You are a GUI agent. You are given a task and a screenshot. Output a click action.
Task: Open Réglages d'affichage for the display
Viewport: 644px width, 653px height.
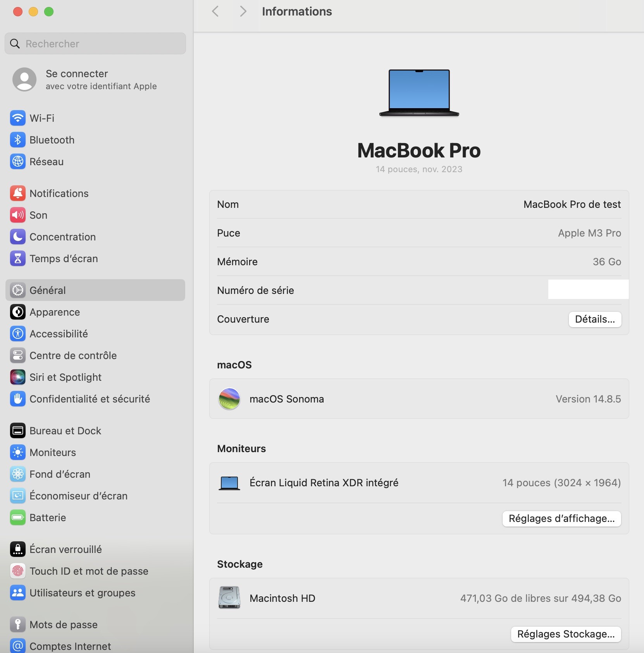(x=561, y=518)
